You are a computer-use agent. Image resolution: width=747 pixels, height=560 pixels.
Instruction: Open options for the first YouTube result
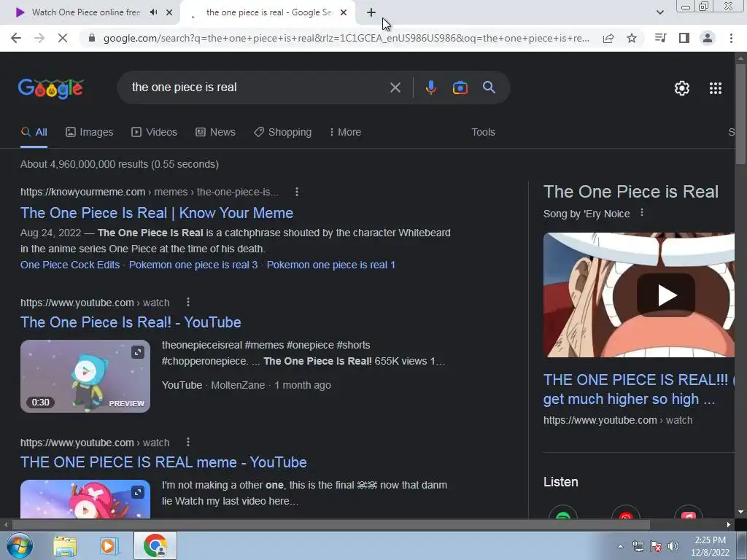188,302
